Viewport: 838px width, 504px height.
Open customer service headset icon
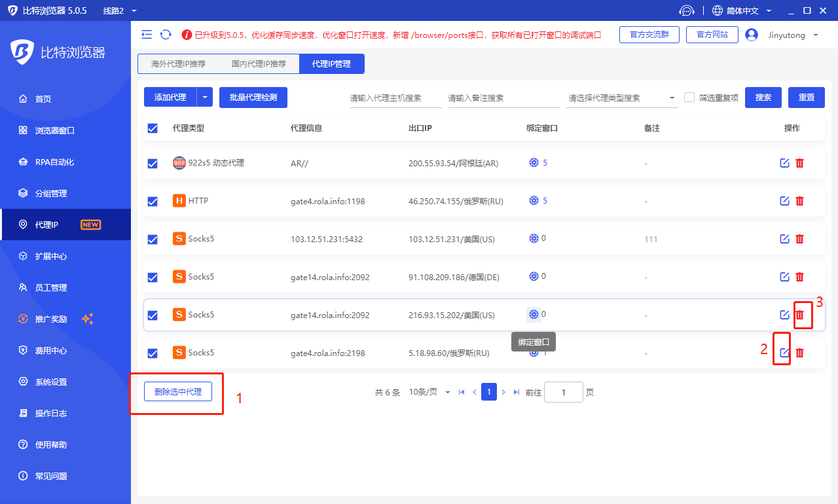click(x=686, y=10)
